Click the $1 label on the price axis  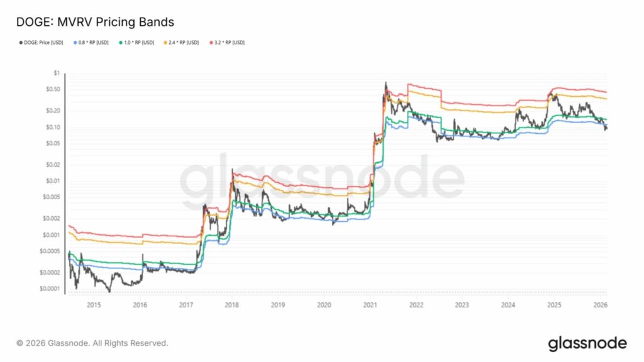(x=57, y=74)
